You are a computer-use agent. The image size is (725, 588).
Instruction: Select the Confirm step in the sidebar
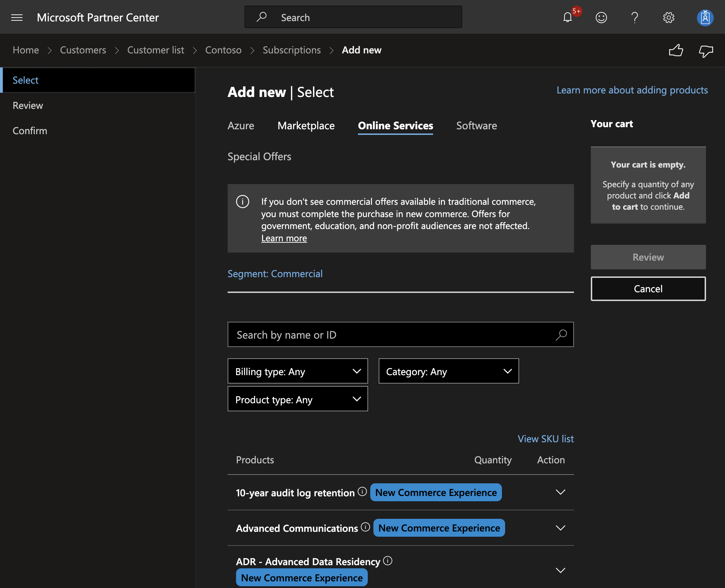tap(30, 131)
